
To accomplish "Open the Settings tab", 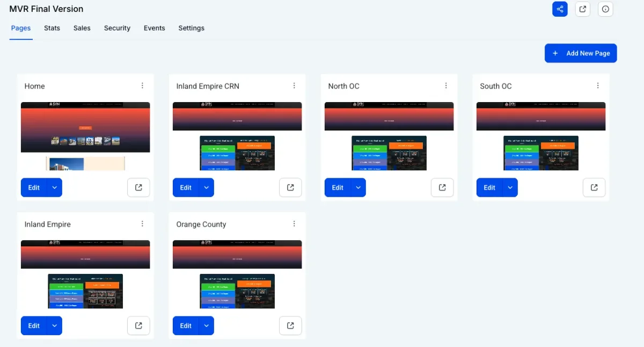I will point(191,28).
